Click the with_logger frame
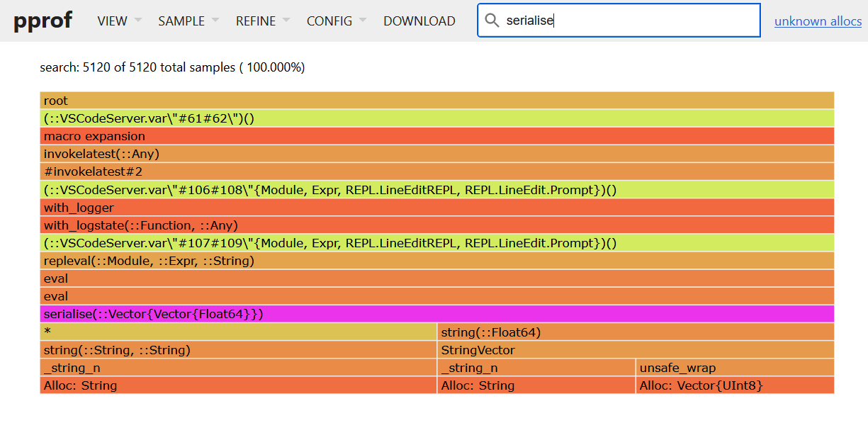868x423 pixels. pos(436,208)
